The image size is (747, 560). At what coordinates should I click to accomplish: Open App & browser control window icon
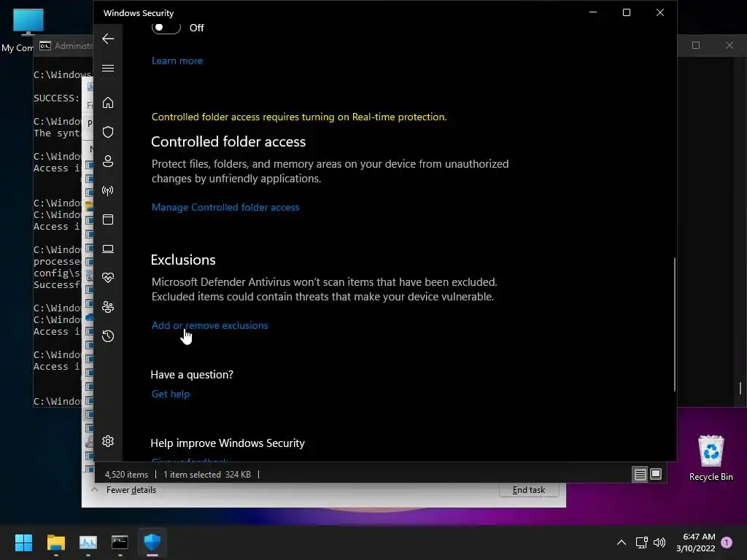click(108, 219)
